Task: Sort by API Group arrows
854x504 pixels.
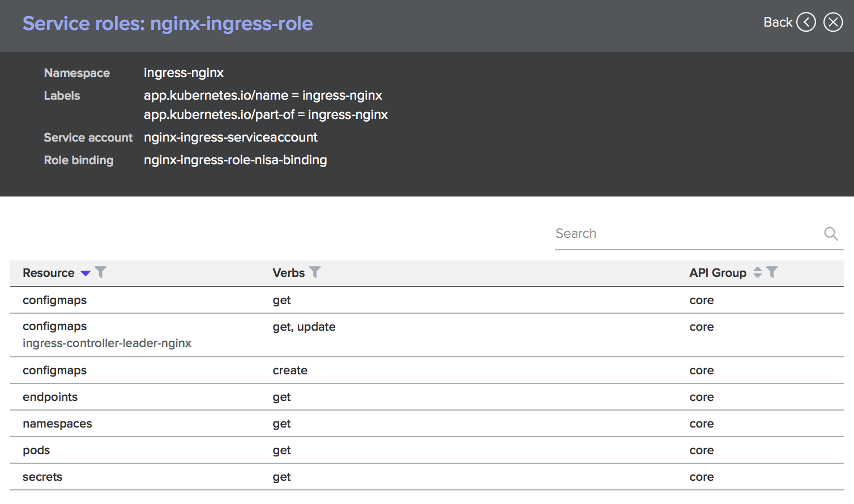Action: [758, 272]
